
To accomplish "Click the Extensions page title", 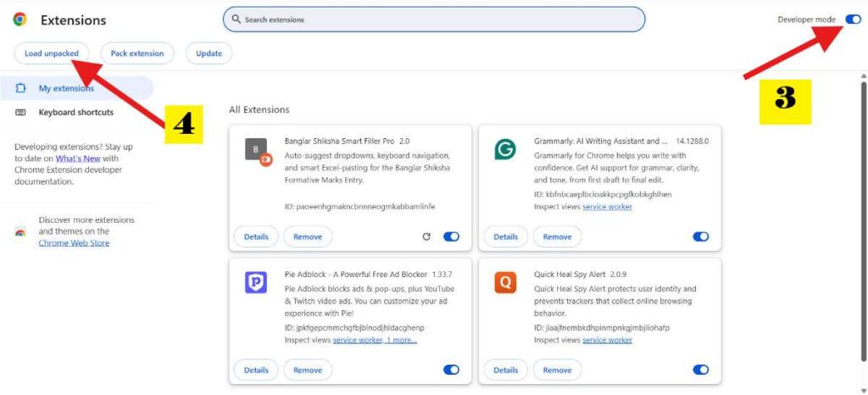I will tap(73, 20).
